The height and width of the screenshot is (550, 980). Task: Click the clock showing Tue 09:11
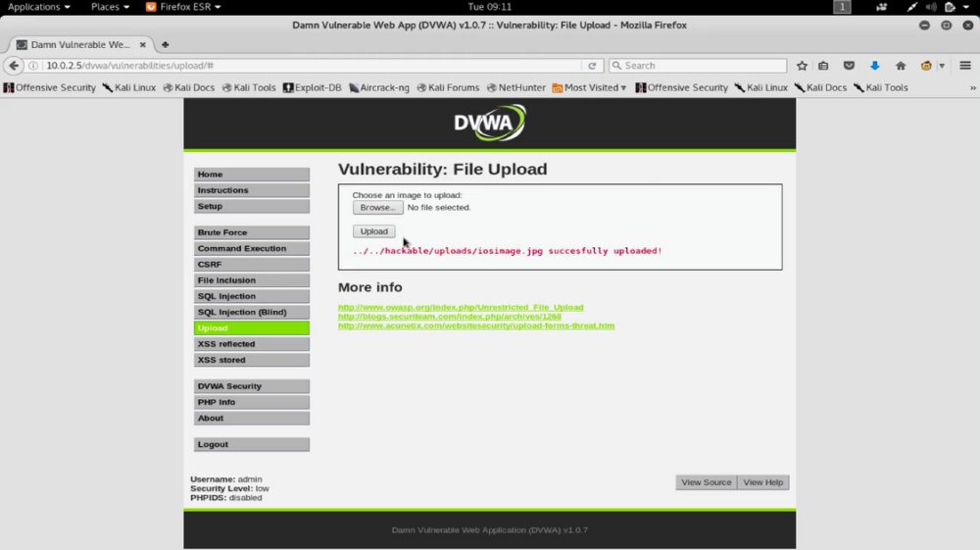coord(489,7)
